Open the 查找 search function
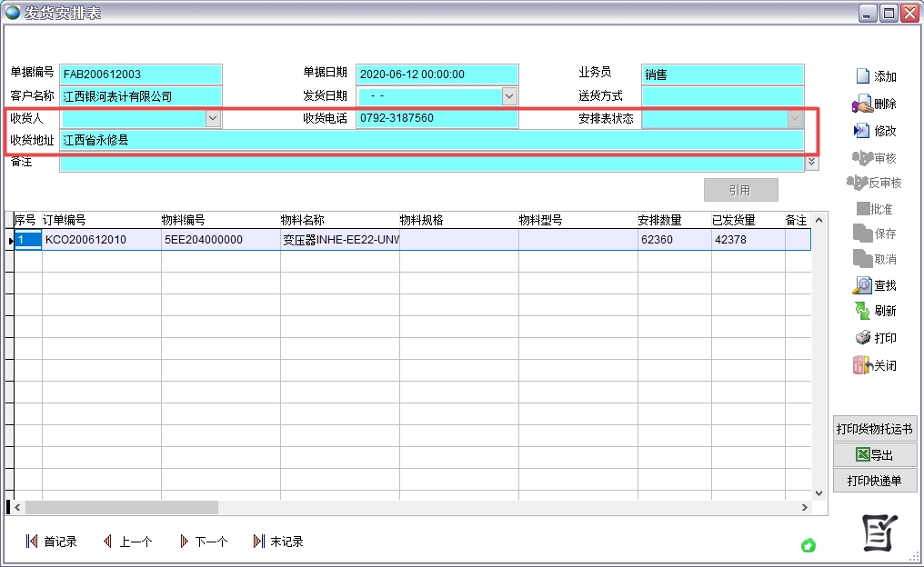This screenshot has height=567, width=924. (877, 284)
